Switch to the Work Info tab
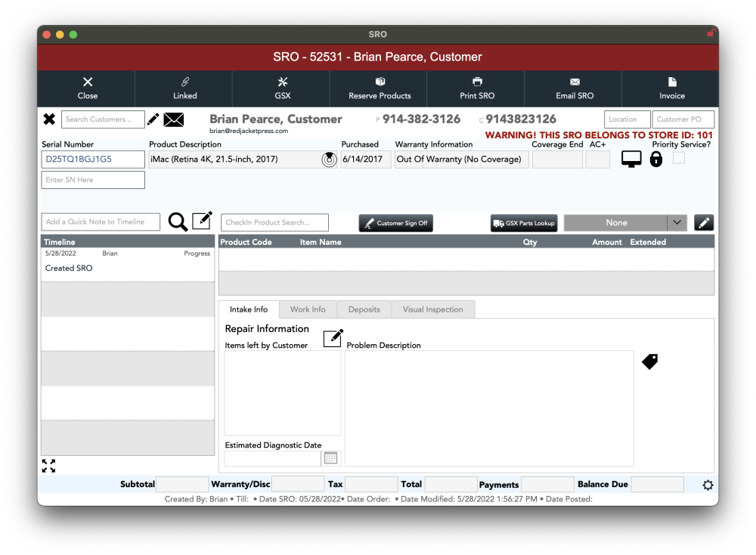Image resolution: width=756 pixels, height=555 pixels. point(308,309)
